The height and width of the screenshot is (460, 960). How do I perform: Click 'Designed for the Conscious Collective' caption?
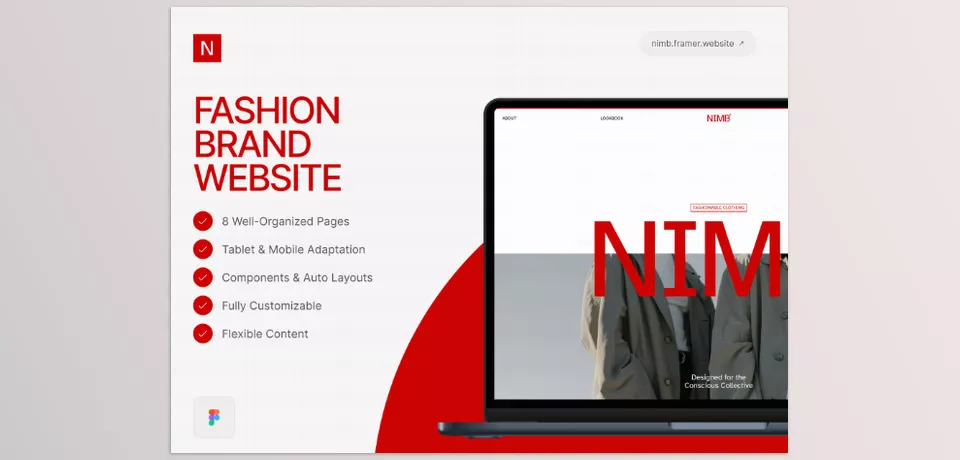click(719, 381)
